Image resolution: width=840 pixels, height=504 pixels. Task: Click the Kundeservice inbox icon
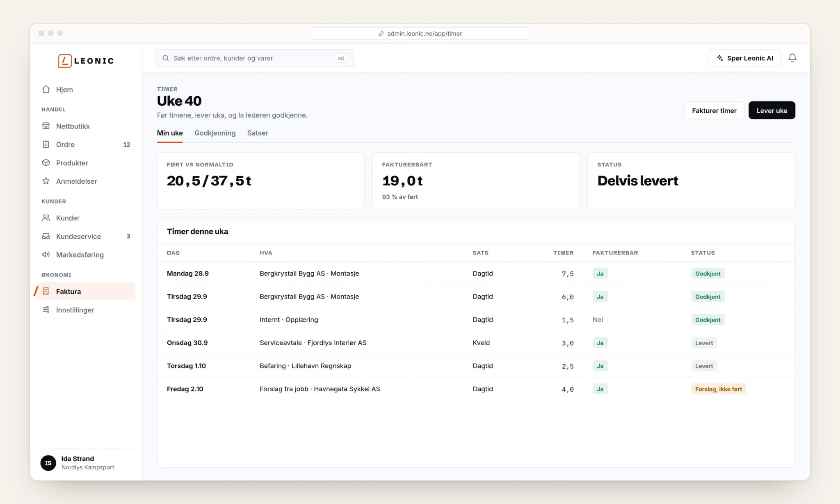[46, 236]
